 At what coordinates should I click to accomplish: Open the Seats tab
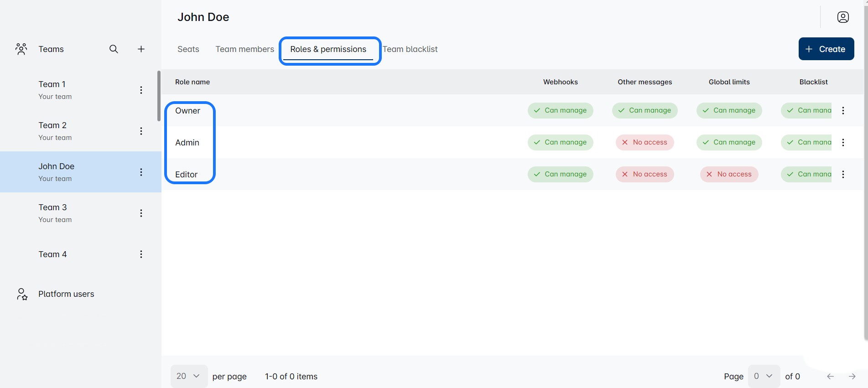click(x=188, y=49)
